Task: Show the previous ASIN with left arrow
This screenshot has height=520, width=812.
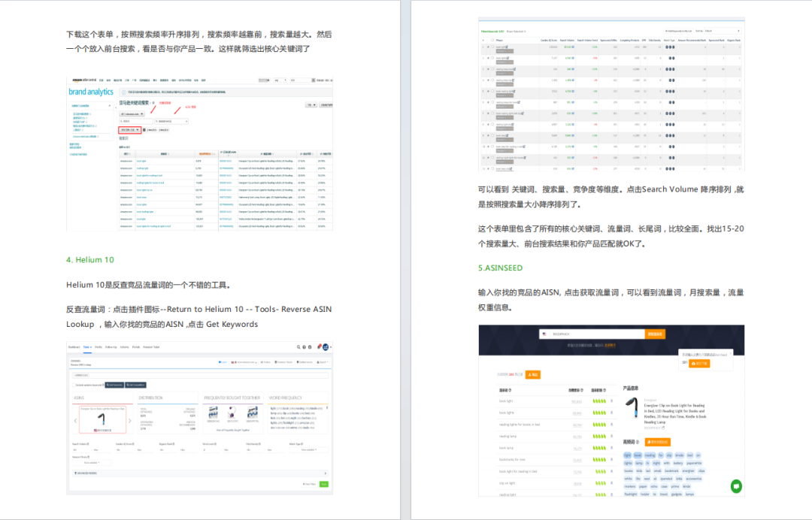Action: (76, 421)
